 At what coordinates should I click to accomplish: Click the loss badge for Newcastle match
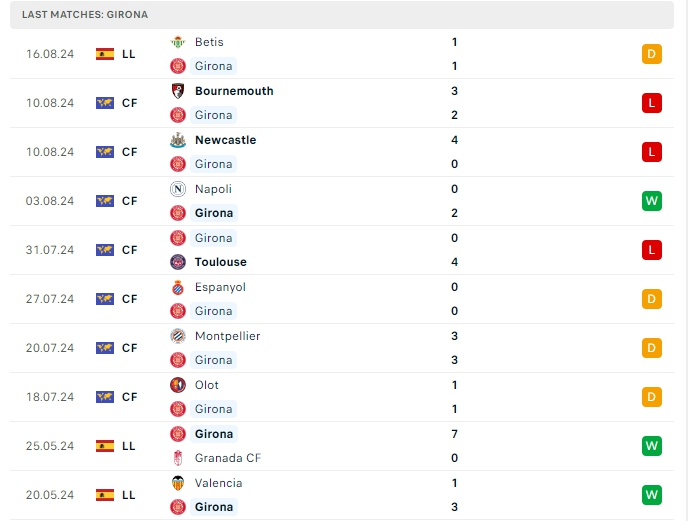click(x=652, y=152)
